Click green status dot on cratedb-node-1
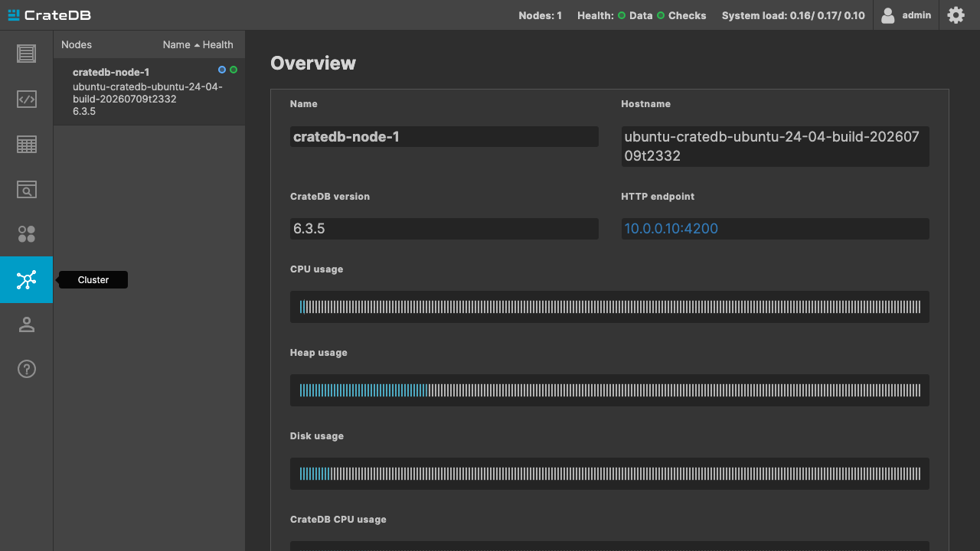 pyautogui.click(x=234, y=70)
